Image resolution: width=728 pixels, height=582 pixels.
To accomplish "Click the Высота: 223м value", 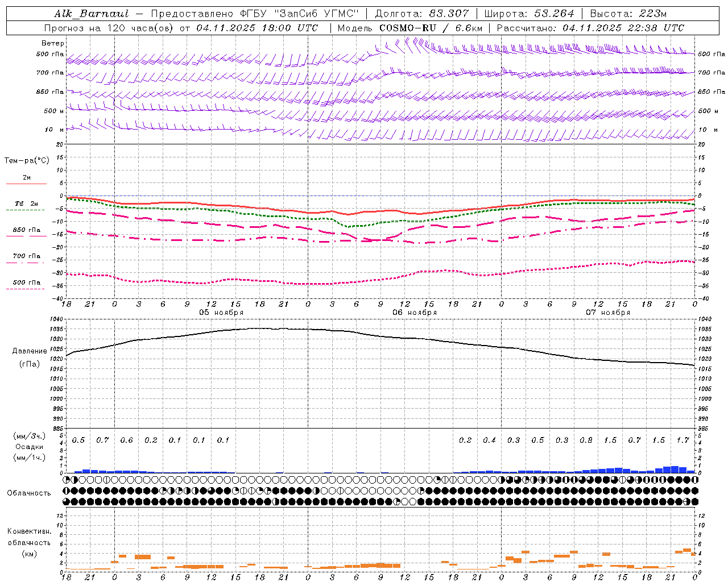I will (628, 14).
